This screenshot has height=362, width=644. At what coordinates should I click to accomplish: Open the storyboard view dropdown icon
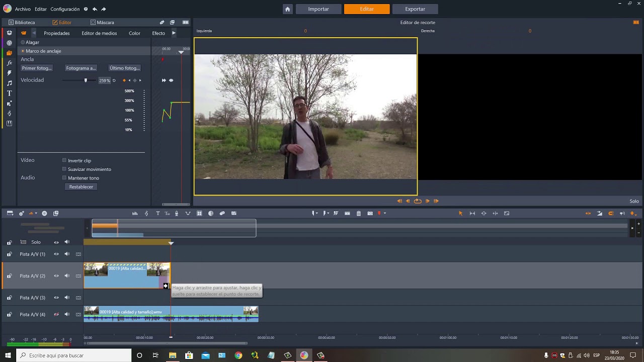(x=10, y=213)
